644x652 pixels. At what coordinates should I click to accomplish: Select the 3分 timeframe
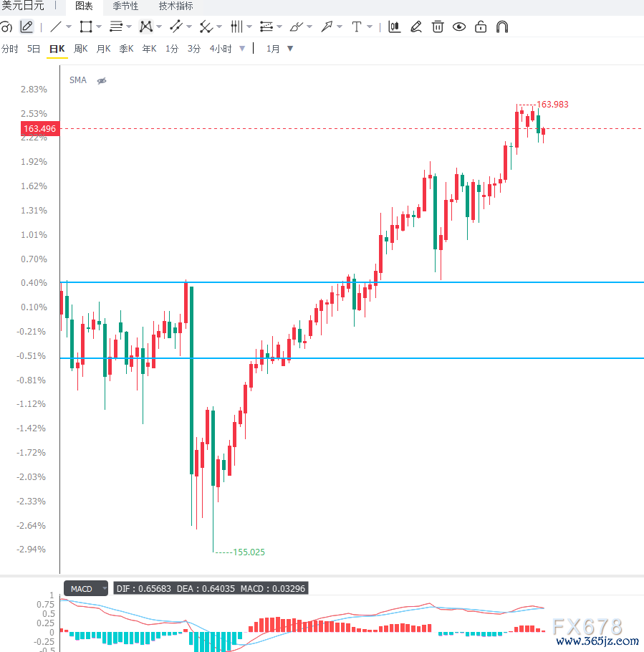[x=193, y=49]
